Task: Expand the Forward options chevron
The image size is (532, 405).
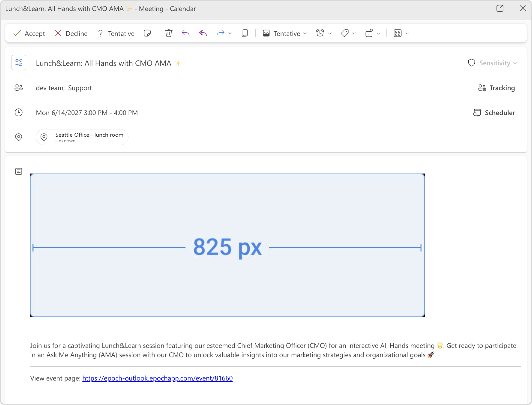Action: point(230,33)
